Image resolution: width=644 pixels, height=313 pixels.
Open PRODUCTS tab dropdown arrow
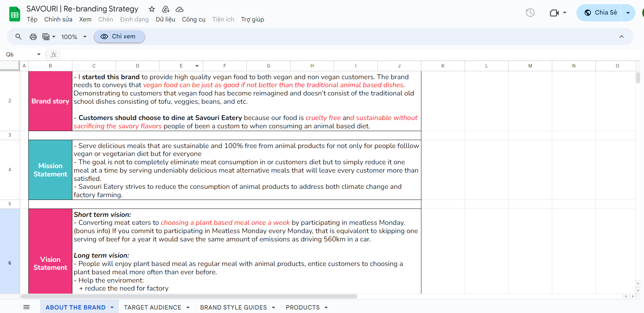tap(326, 307)
